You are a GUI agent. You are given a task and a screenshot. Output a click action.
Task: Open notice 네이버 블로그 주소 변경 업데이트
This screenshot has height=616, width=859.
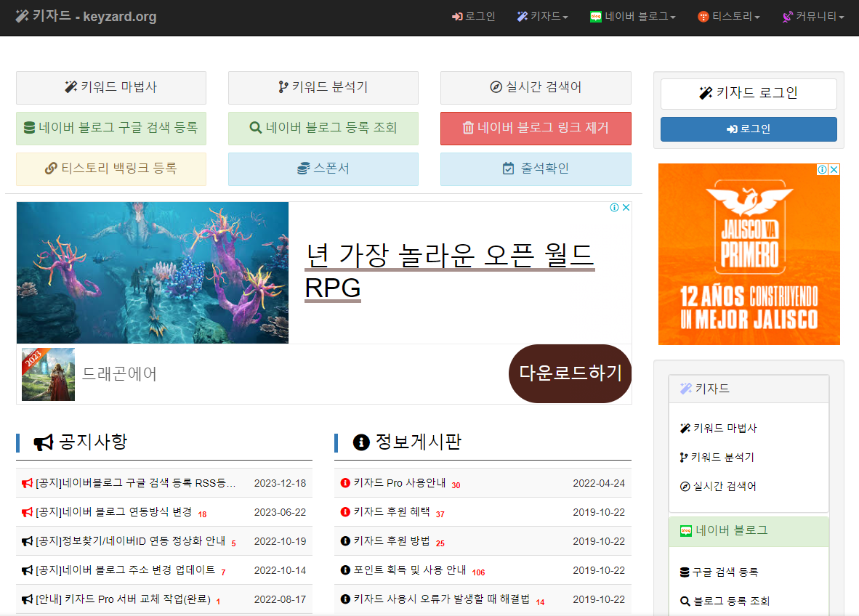[126, 570]
